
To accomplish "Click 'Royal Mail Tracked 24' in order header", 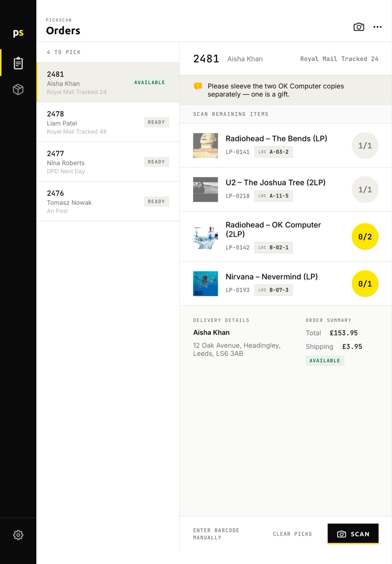I will click(339, 59).
